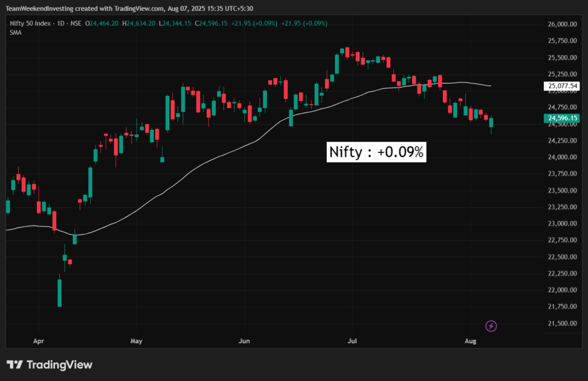Screen dimensions: 588x381
Task: Click the 25,077.54 SMA price label
Action: pos(562,86)
